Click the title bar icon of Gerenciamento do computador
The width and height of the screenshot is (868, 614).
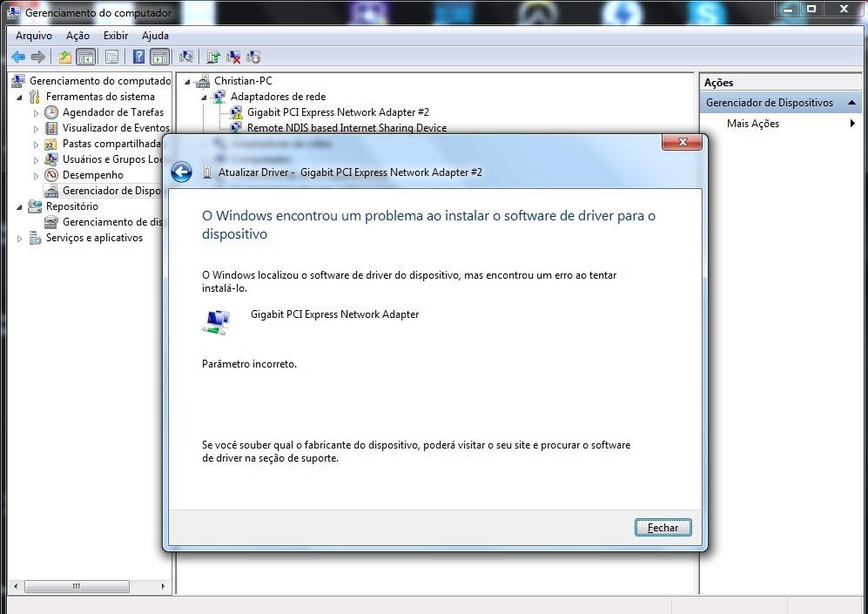pos(14,12)
